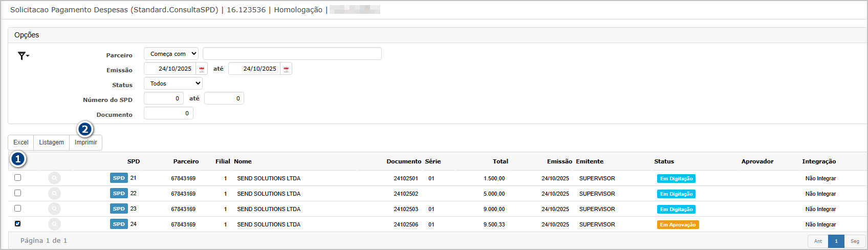The height and width of the screenshot is (250, 868).
Task: Sort by the Emissão column header
Action: coord(559,161)
